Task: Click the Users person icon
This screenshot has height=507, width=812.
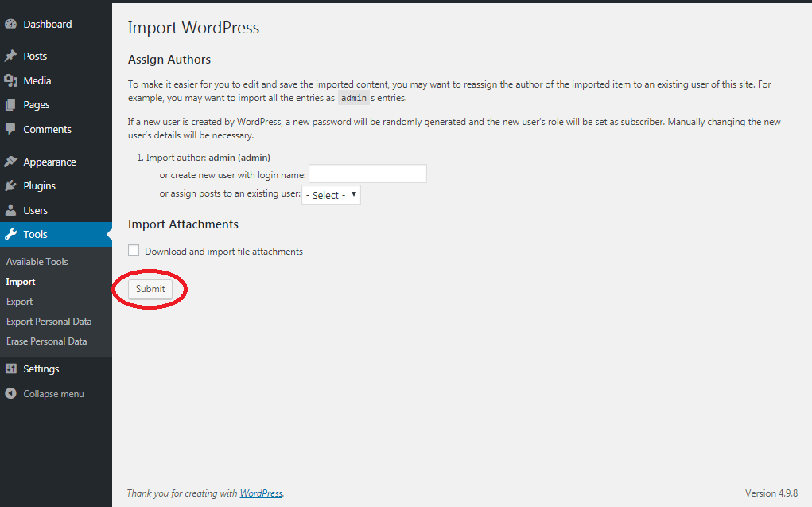Action: point(10,210)
